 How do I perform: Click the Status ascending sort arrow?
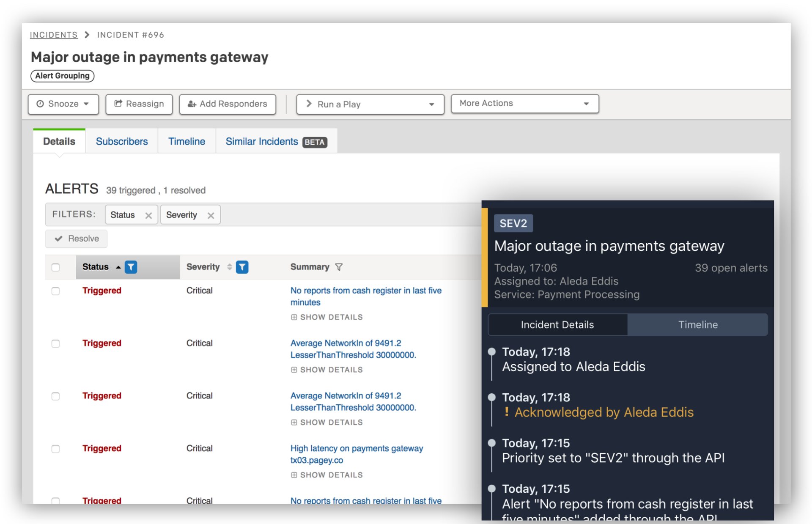coord(118,267)
